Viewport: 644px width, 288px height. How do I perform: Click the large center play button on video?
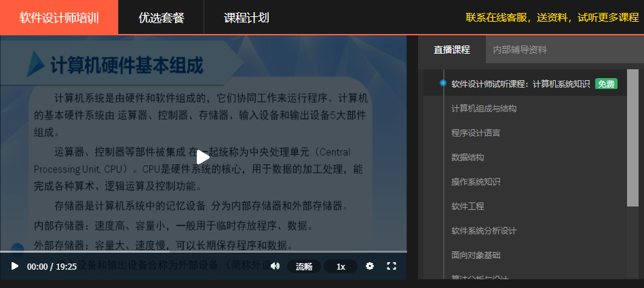tap(203, 157)
